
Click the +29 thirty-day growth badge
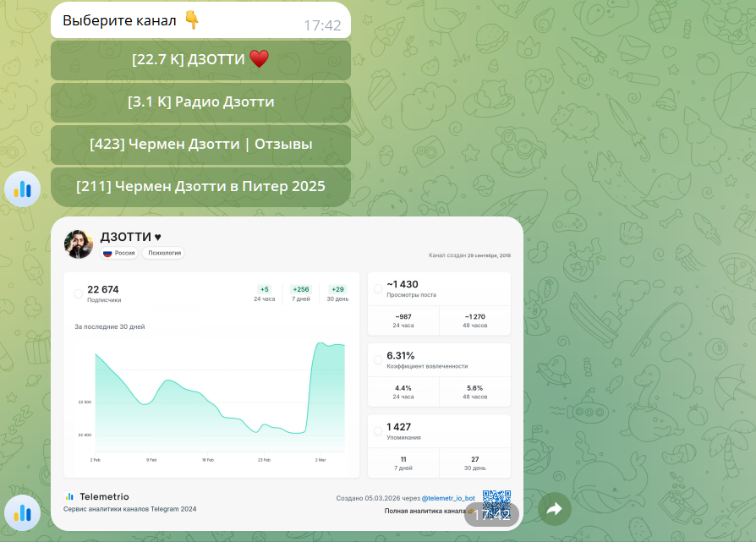[337, 289]
